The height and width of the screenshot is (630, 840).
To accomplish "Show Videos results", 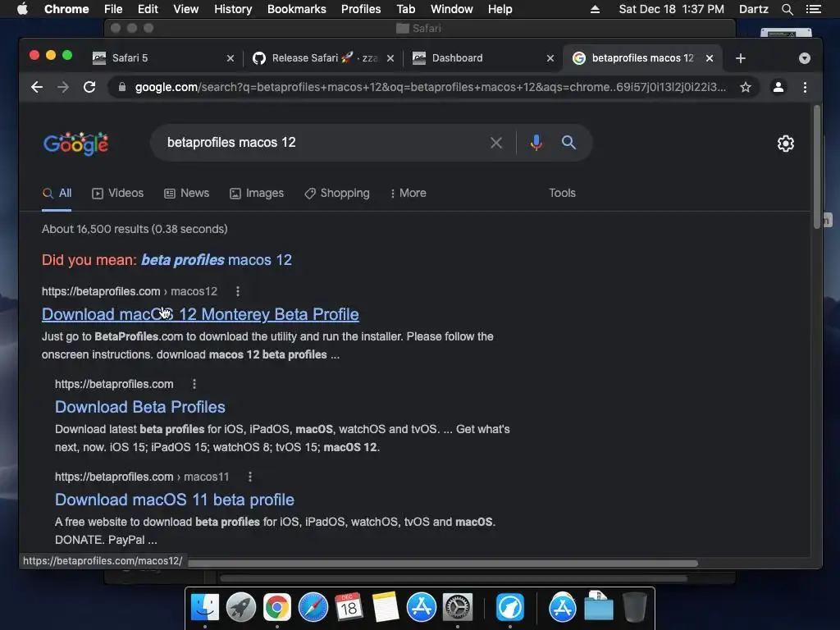I will pos(118,194).
